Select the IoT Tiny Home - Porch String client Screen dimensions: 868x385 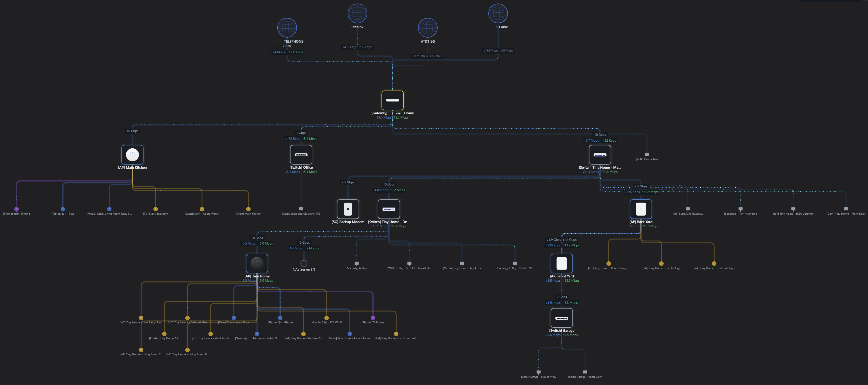pos(609,263)
